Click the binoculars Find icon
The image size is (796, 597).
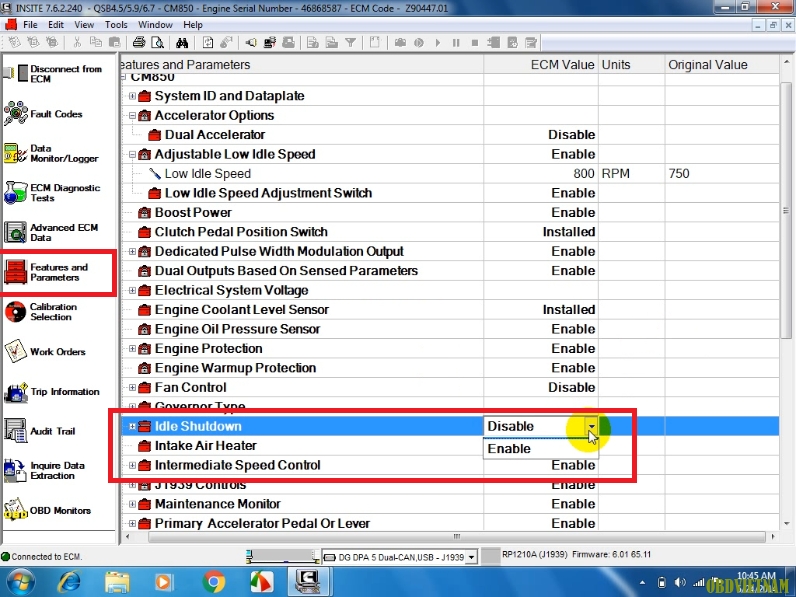182,43
